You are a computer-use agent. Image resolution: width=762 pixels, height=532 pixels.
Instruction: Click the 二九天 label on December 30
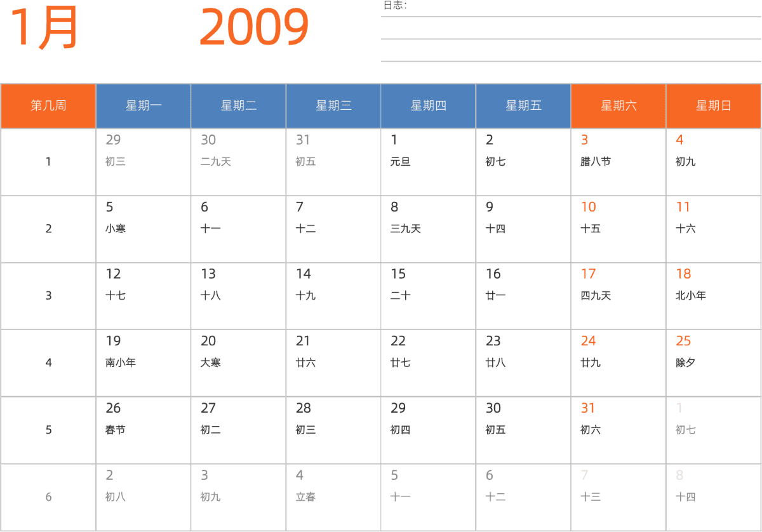pyautogui.click(x=216, y=162)
